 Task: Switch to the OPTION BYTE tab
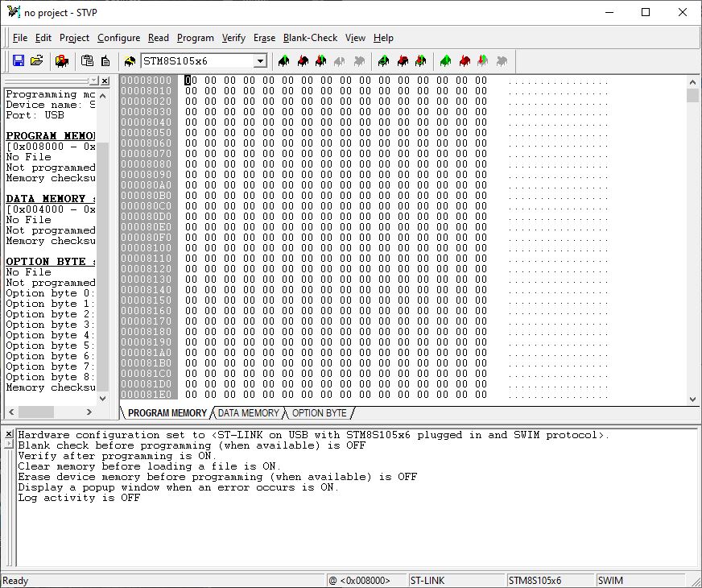(319, 413)
